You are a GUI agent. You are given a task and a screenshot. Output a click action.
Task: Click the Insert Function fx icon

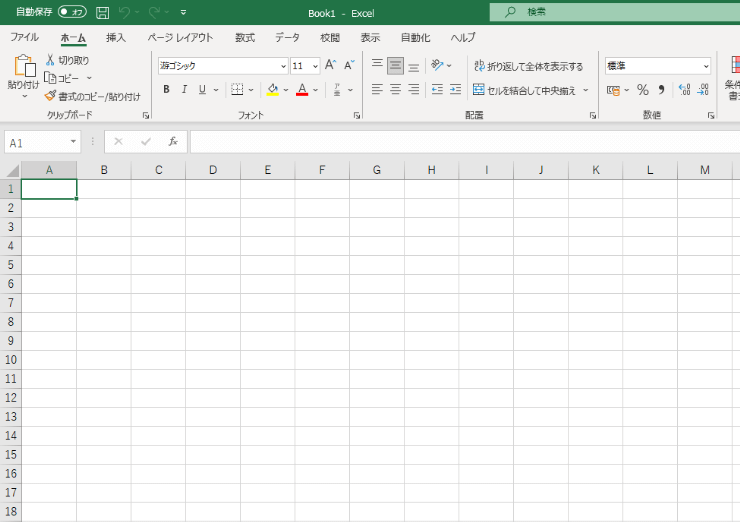[x=173, y=142]
